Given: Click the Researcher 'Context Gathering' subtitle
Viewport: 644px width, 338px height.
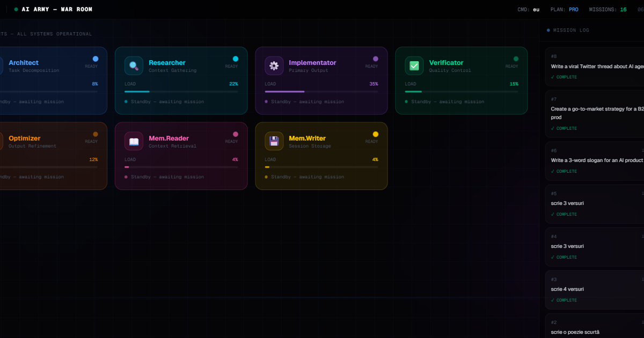Looking at the screenshot, I should coord(172,70).
